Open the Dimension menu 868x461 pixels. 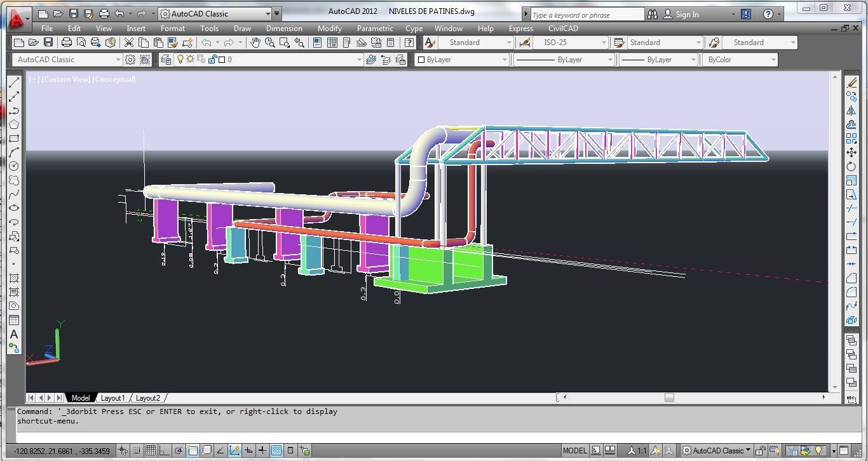(283, 29)
